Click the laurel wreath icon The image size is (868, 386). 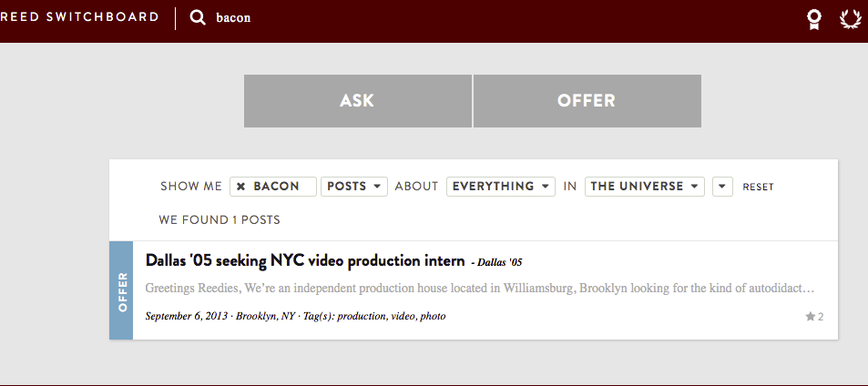851,19
